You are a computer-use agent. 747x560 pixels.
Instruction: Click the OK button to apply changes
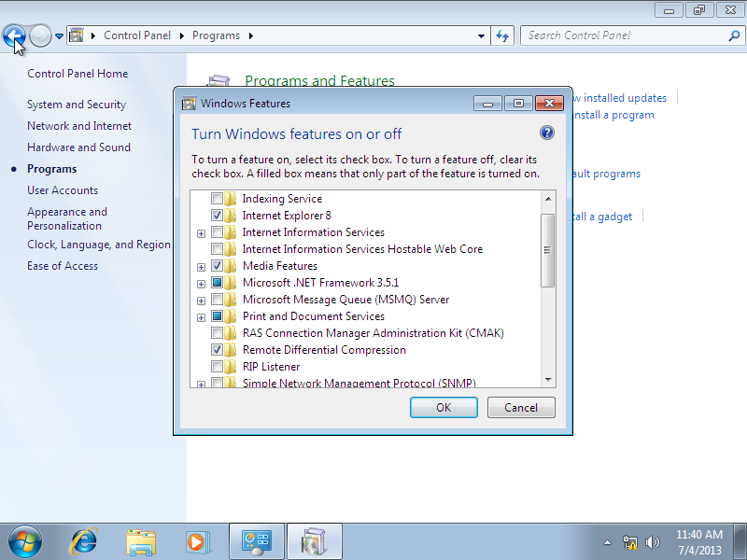444,407
